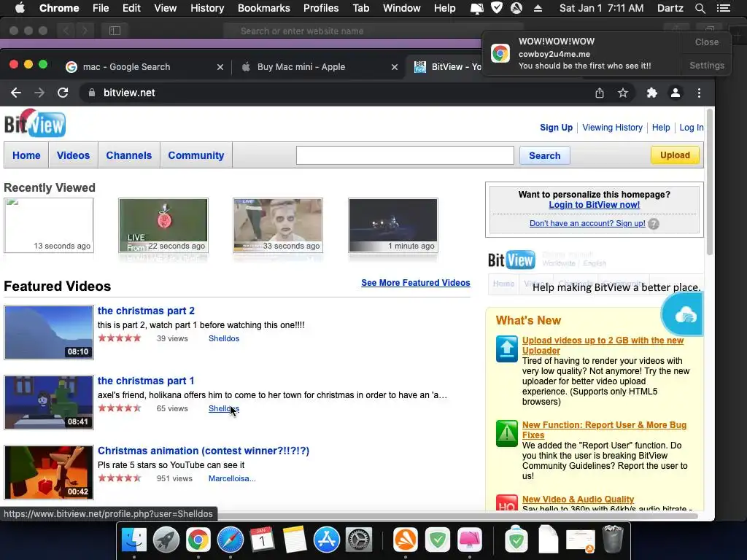Open the Chrome profile avatar icon
The height and width of the screenshot is (560, 747).
tap(675, 93)
